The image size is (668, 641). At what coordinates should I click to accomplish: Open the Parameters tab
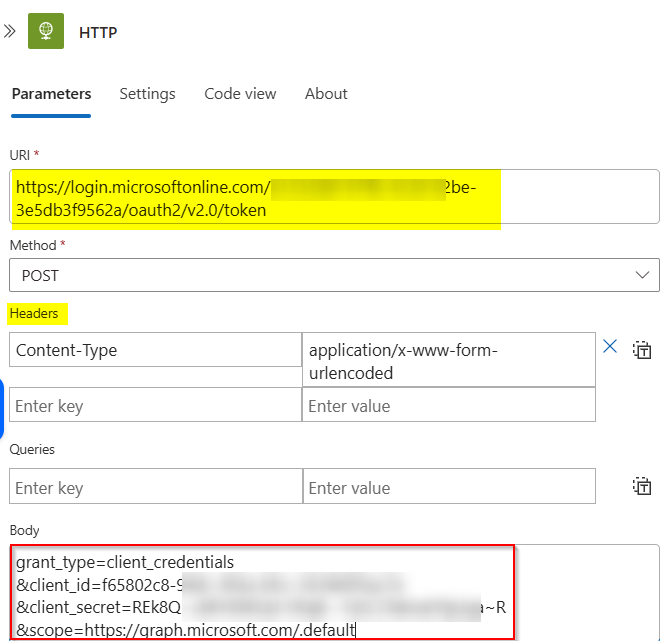pos(52,94)
